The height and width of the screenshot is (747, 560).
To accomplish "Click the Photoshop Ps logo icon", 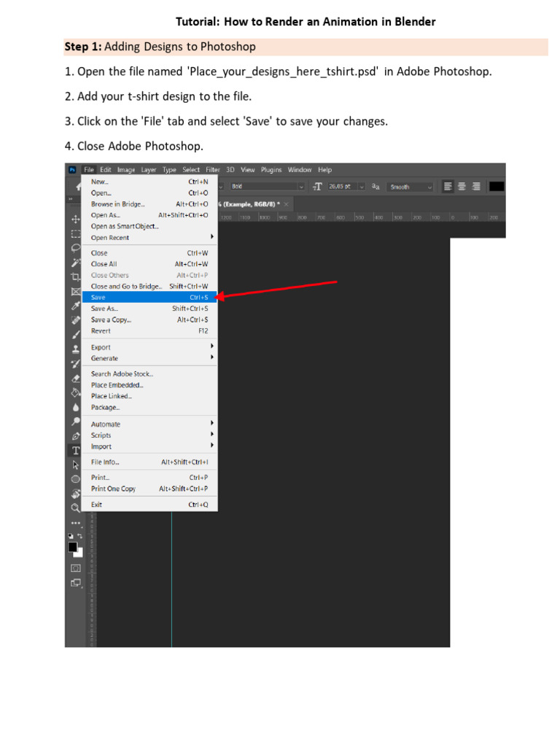I will tap(72, 169).
